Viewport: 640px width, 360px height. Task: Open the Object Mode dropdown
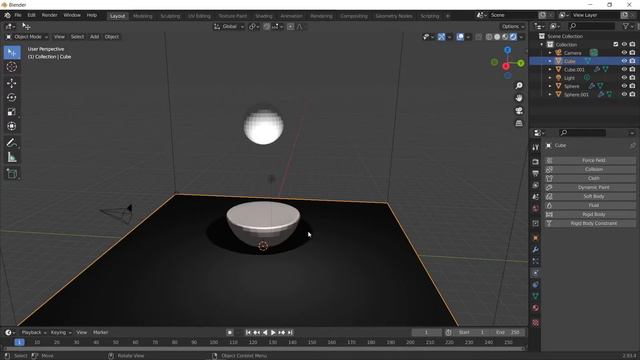27,37
